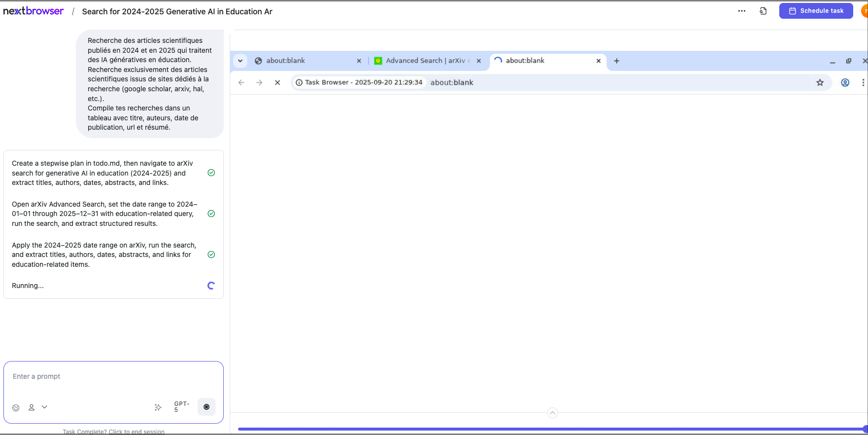Click the nextbrowser logo

pos(34,11)
